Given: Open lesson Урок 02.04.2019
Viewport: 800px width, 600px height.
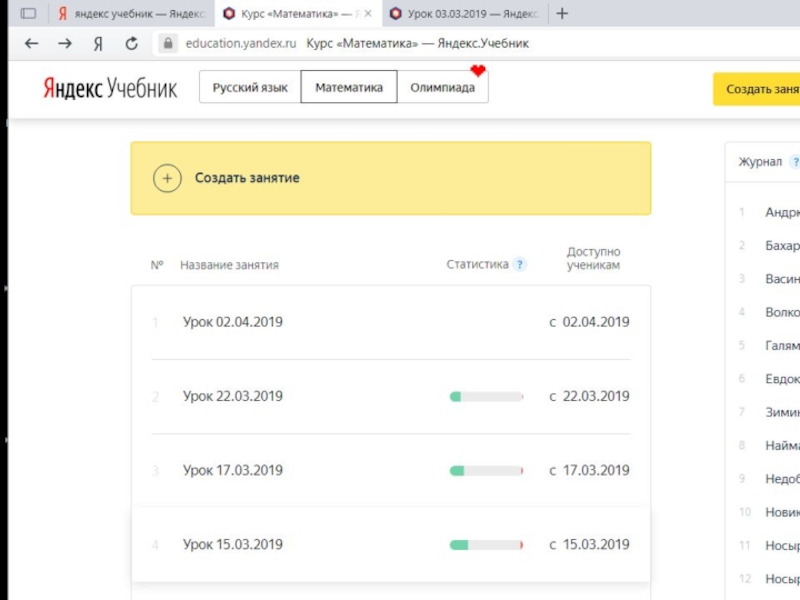Looking at the screenshot, I should coord(233,322).
